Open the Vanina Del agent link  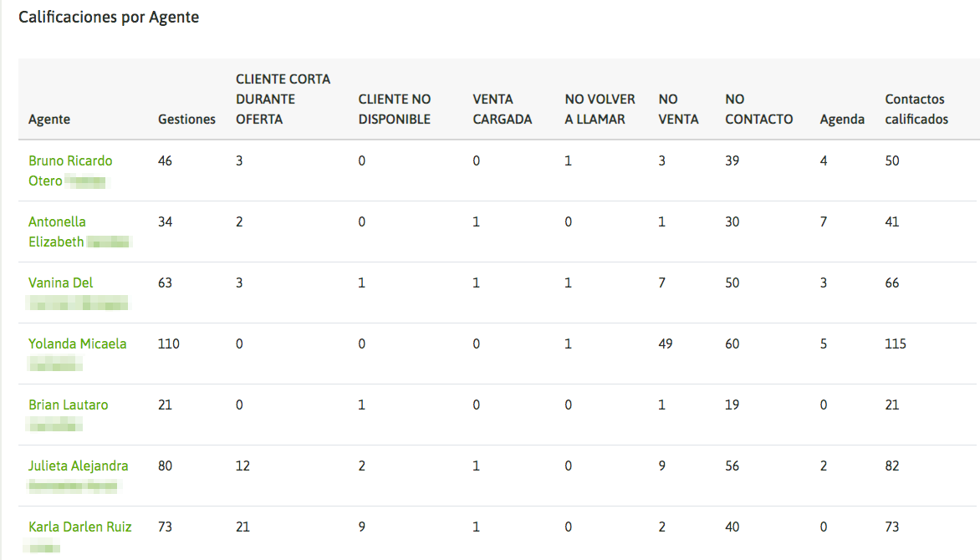[60, 283]
